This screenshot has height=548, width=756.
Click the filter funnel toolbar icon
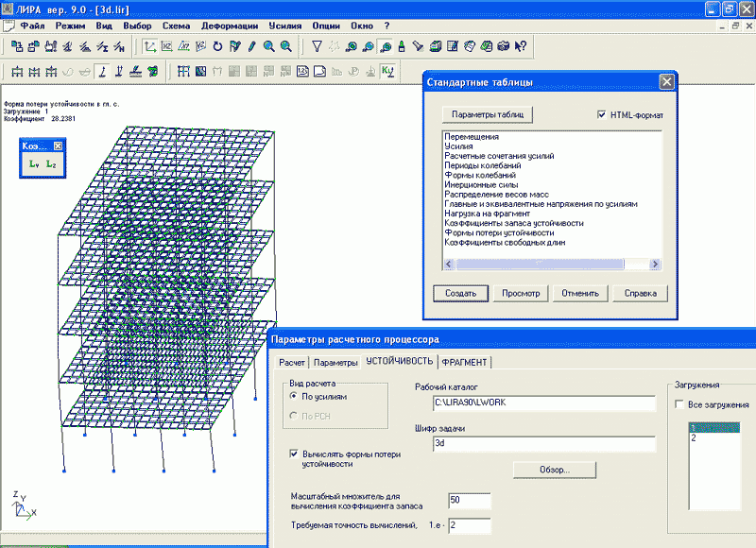(x=318, y=45)
